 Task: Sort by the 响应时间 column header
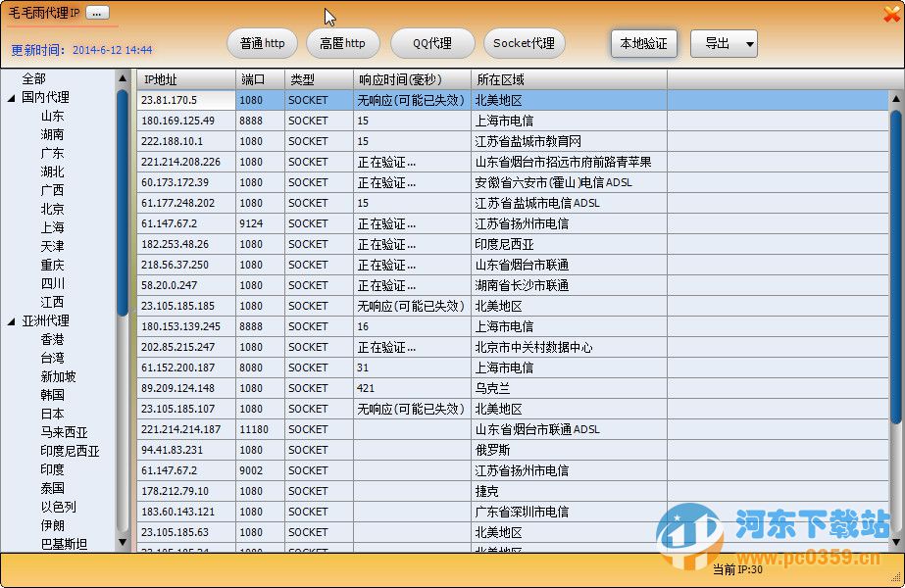tap(402, 79)
